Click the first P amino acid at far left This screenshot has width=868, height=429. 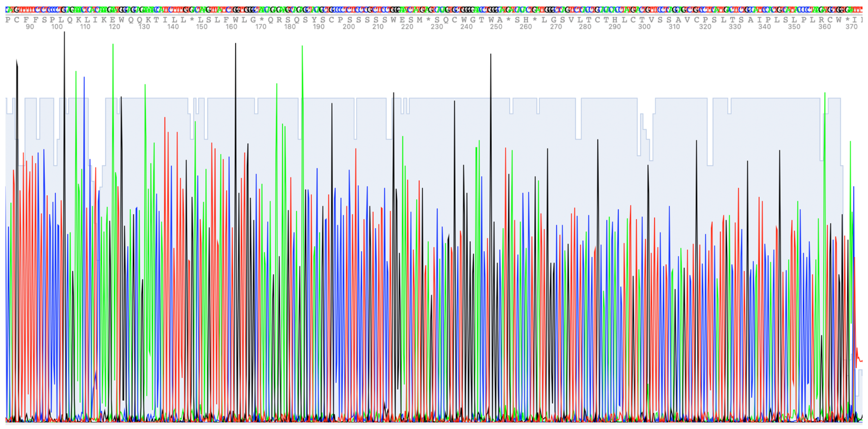click(8, 20)
